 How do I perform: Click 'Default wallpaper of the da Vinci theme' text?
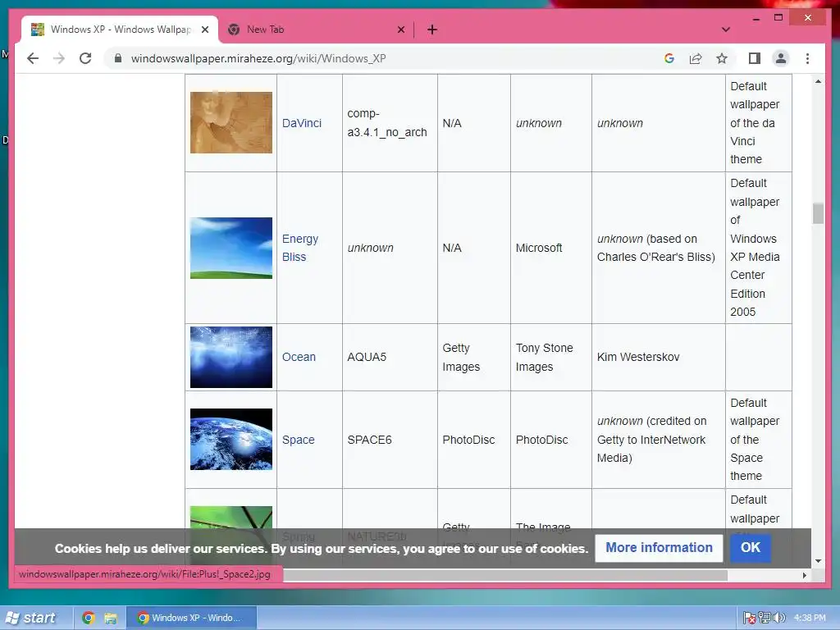coord(755,123)
